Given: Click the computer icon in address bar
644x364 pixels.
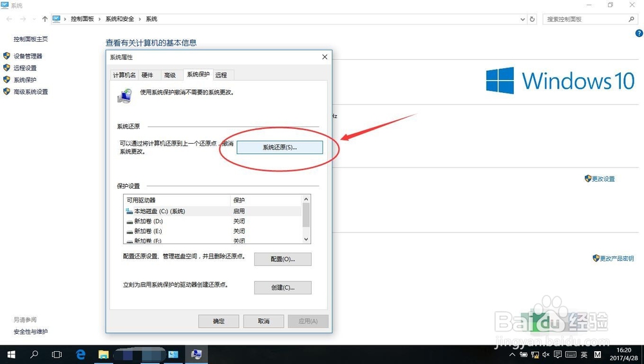Looking at the screenshot, I should pos(56,19).
